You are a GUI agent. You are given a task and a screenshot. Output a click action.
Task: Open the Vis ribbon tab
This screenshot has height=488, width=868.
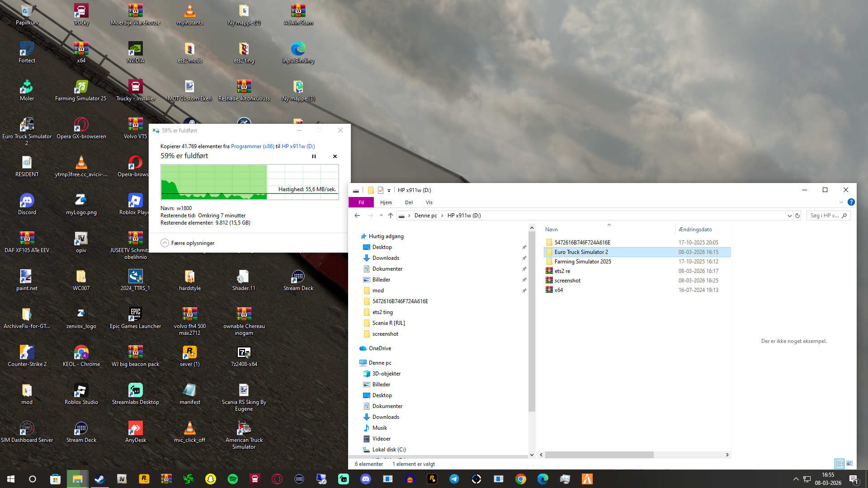coord(429,202)
